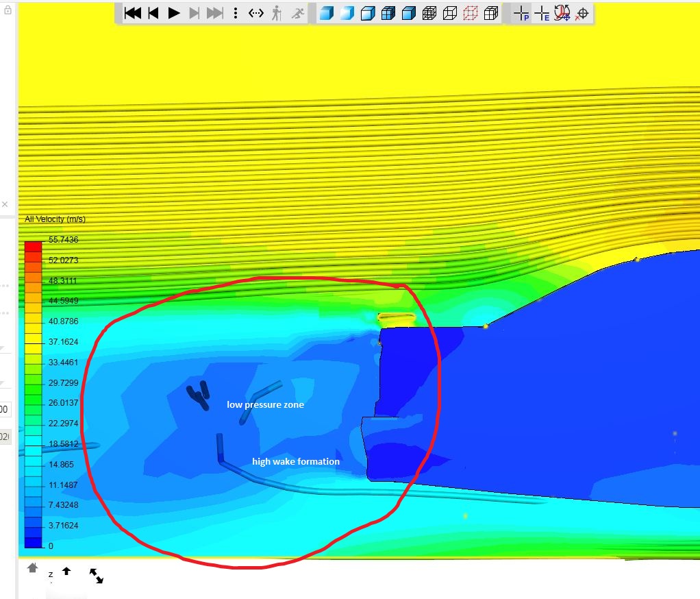Viewport: 700px width, 599px height.
Task: Click the 22.2974 legend value
Action: click(64, 424)
